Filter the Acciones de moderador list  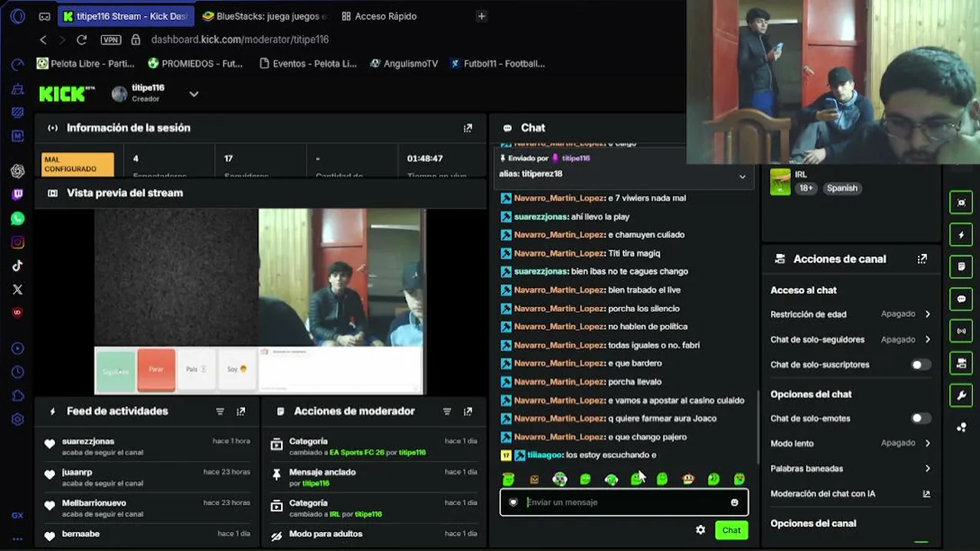tap(447, 412)
